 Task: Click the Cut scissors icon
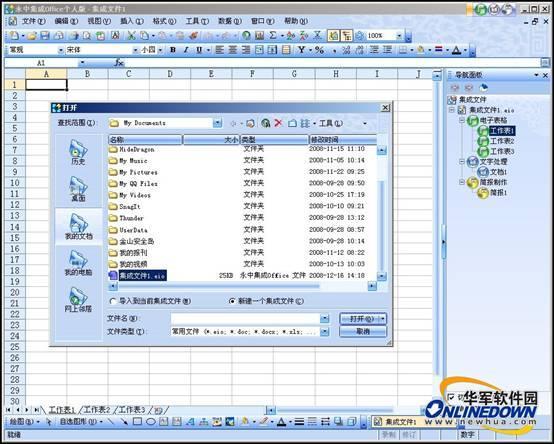coord(131,35)
